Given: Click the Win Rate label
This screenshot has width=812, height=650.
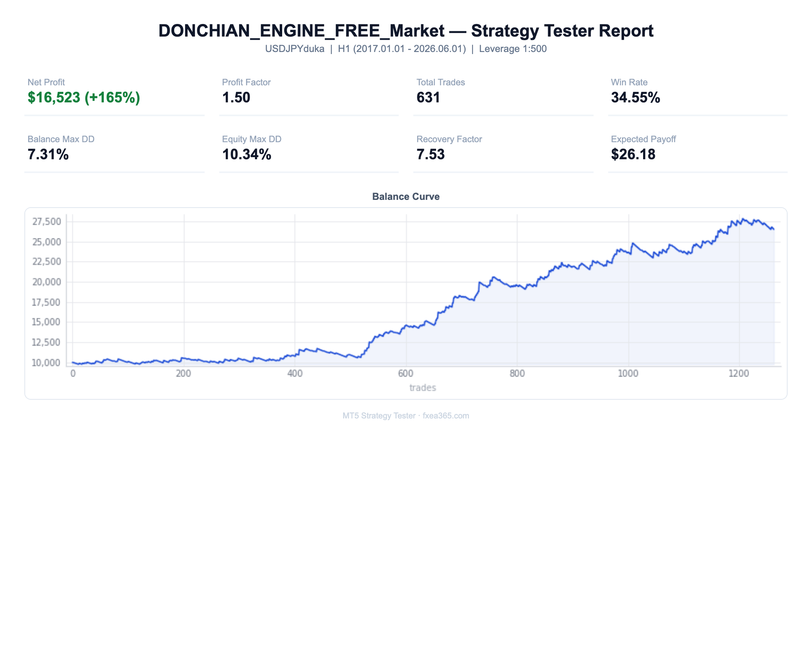Looking at the screenshot, I should 629,82.
